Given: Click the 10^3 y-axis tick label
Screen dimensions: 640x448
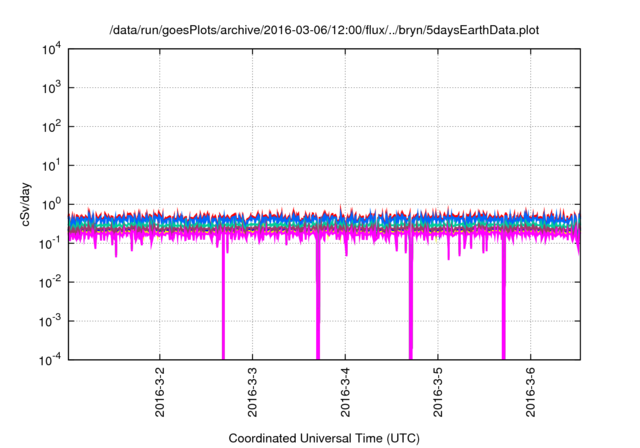Looking at the screenshot, I should click(x=52, y=88).
